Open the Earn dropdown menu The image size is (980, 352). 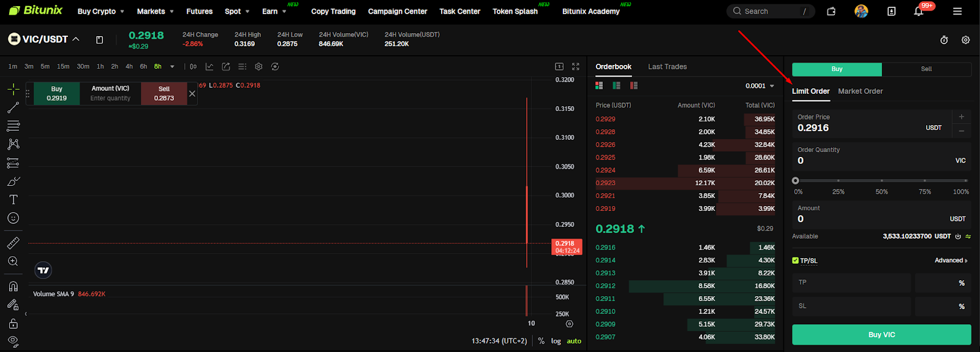pos(274,12)
